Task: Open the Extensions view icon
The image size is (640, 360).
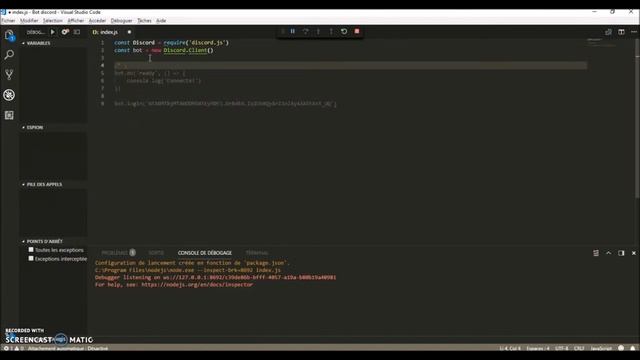Action: tap(9, 115)
